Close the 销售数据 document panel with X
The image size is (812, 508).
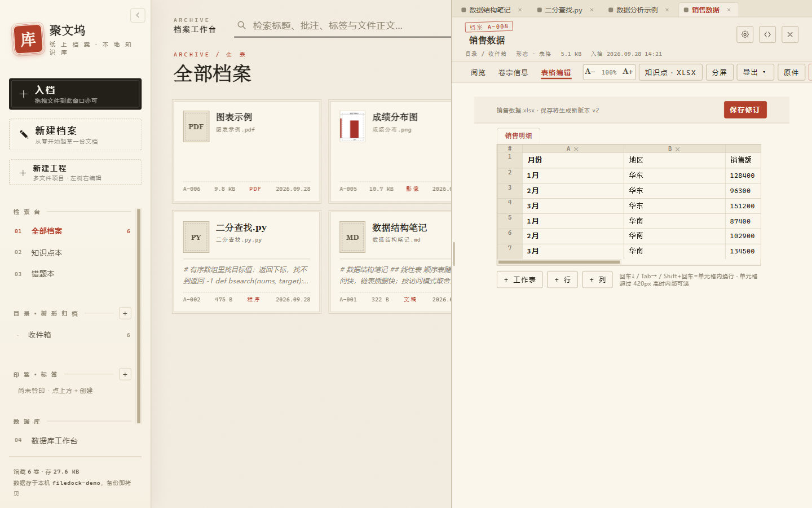[790, 34]
